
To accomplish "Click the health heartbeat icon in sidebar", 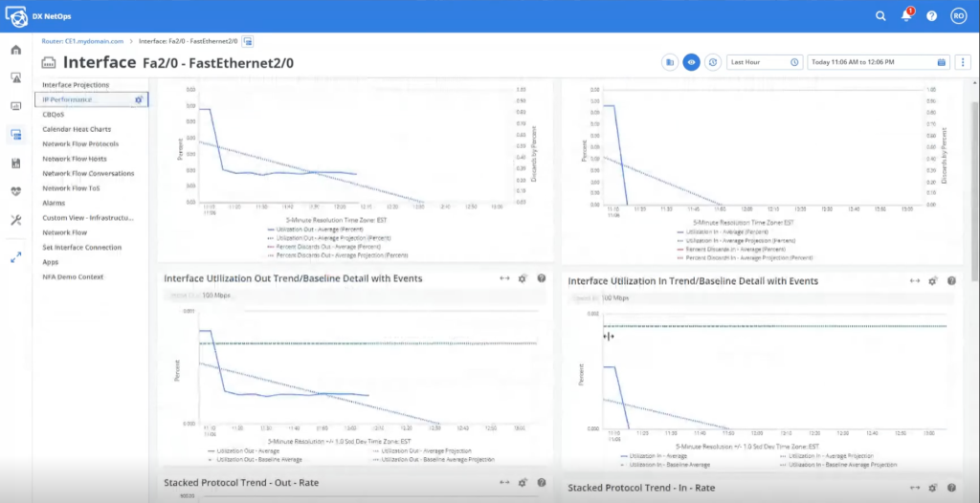I will click(x=16, y=190).
